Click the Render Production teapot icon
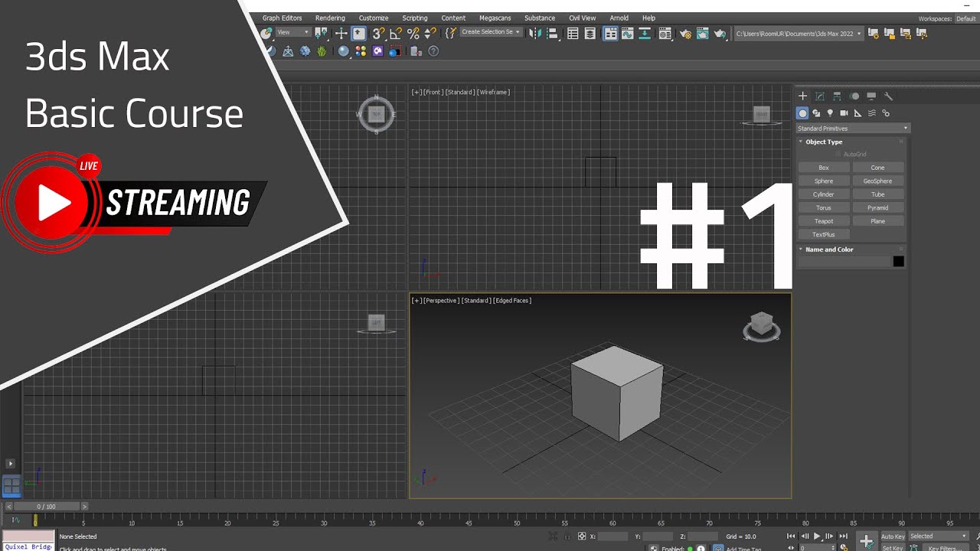The width and height of the screenshot is (980, 551). 720,34
